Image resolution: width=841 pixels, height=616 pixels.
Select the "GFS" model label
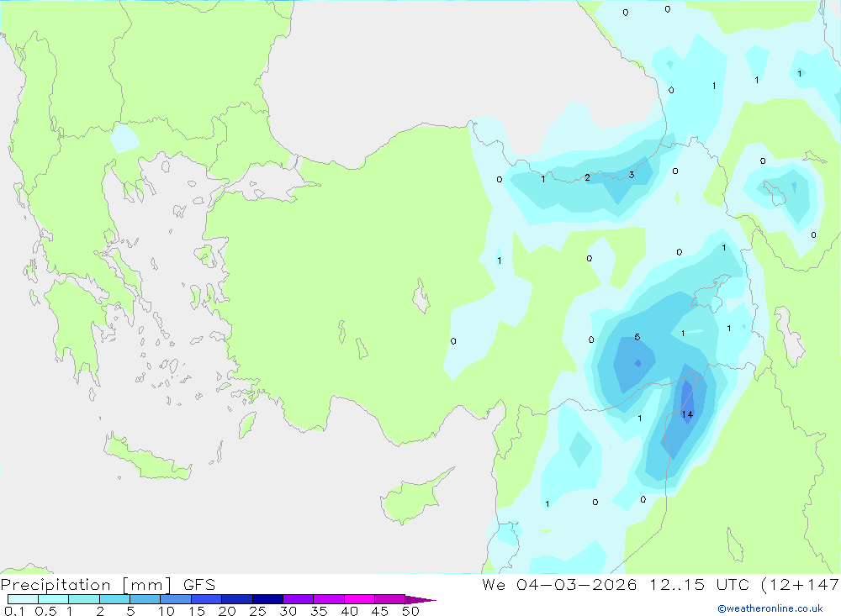pyautogui.click(x=199, y=585)
